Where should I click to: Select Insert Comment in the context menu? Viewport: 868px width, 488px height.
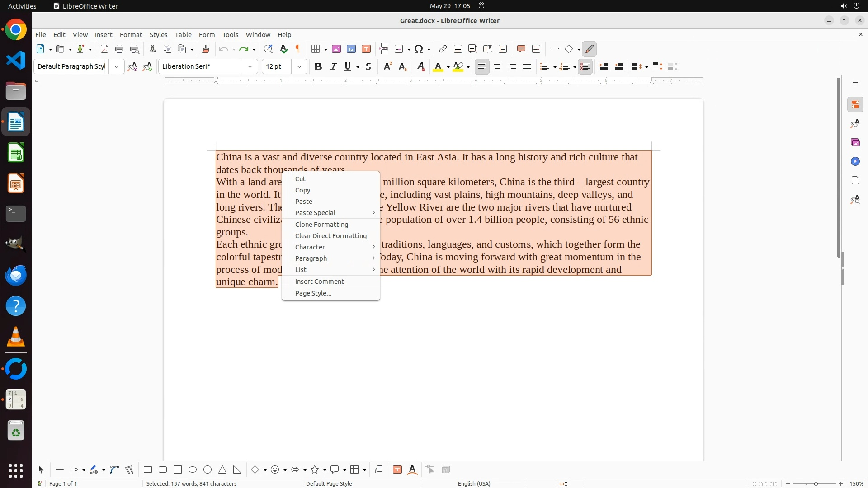tap(319, 282)
